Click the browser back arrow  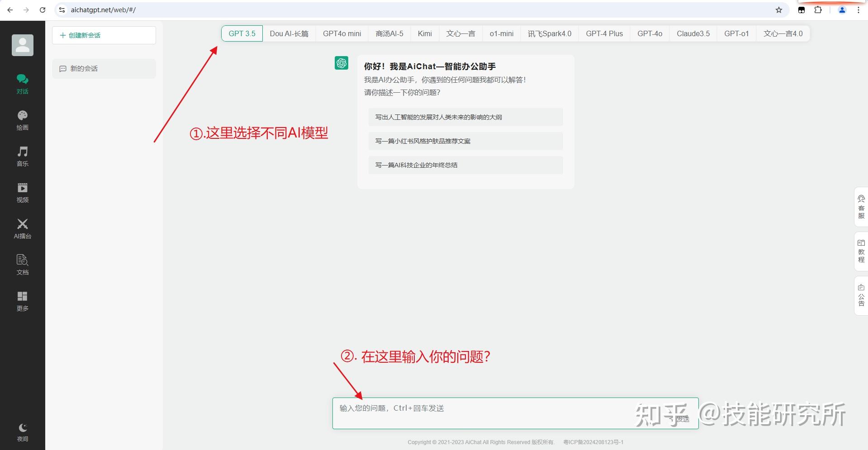click(x=10, y=10)
